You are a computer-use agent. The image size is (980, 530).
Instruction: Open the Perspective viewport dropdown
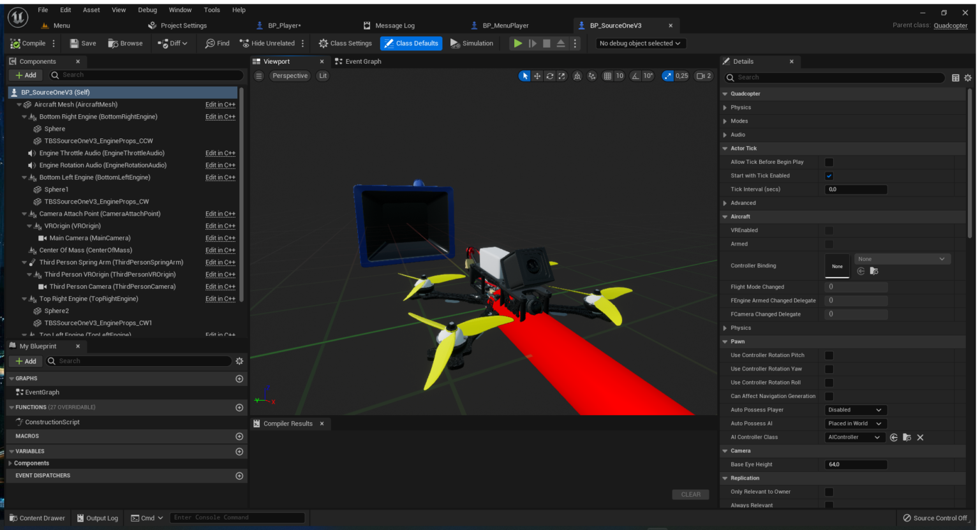pos(289,75)
